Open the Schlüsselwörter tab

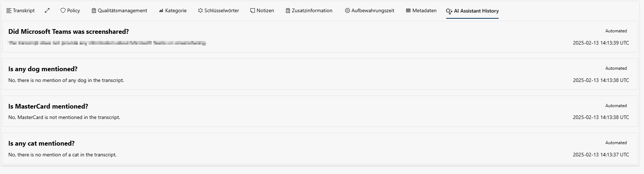[x=218, y=10]
